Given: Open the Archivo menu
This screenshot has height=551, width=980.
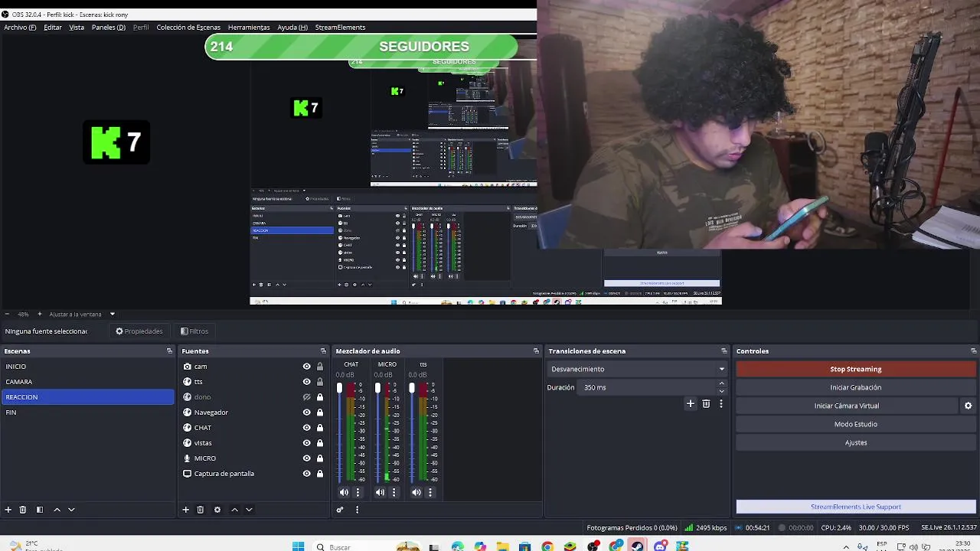Looking at the screenshot, I should click(x=20, y=28).
